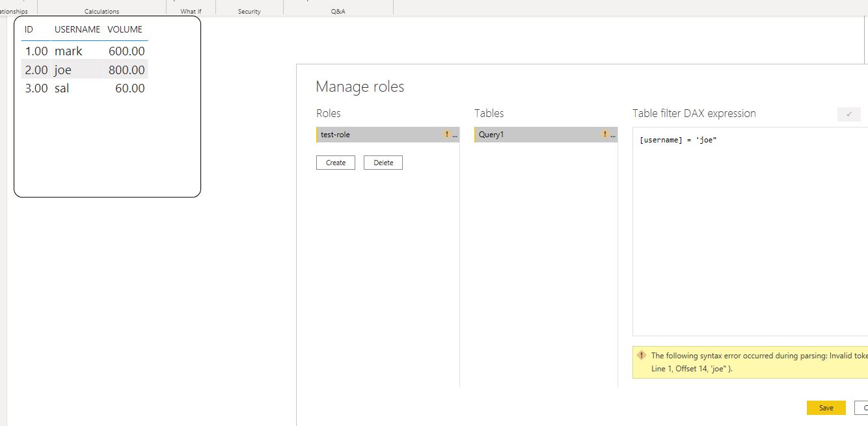Click the volume value 60.00

click(x=130, y=88)
